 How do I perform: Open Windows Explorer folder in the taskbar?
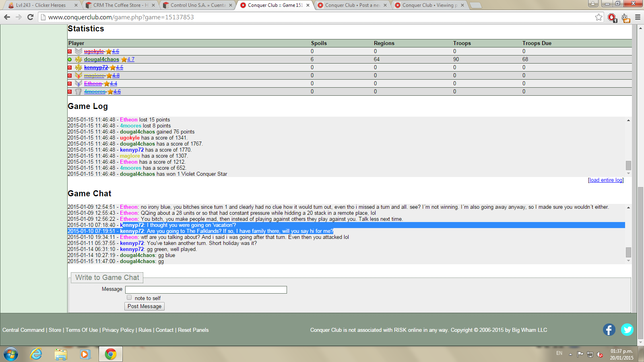61,354
